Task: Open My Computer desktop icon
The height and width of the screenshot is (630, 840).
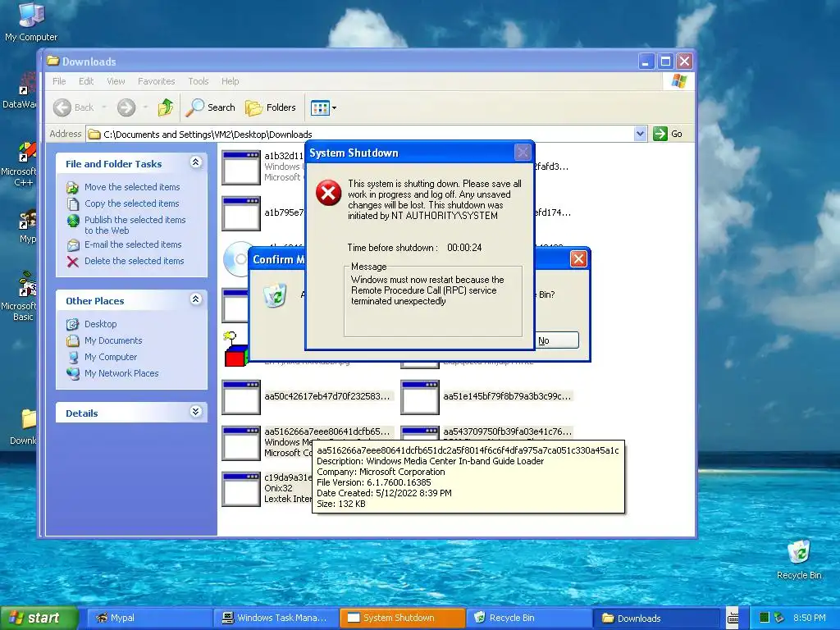Action: (31, 22)
